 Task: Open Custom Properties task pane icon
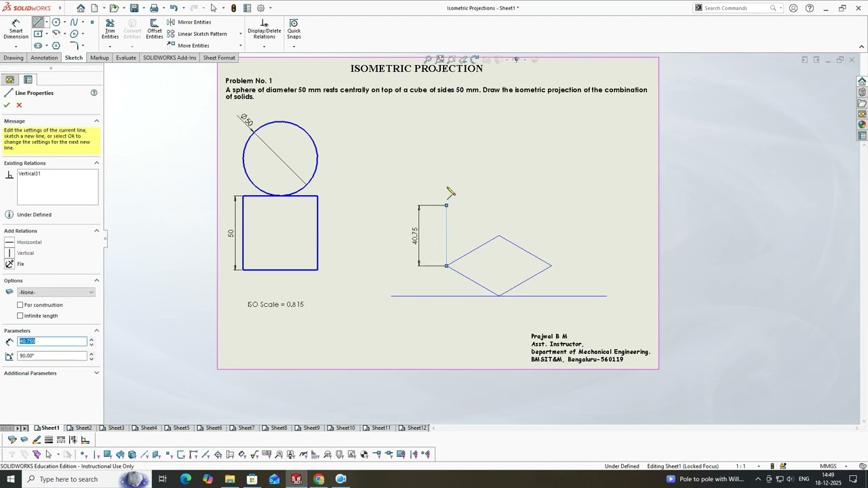coord(862,136)
